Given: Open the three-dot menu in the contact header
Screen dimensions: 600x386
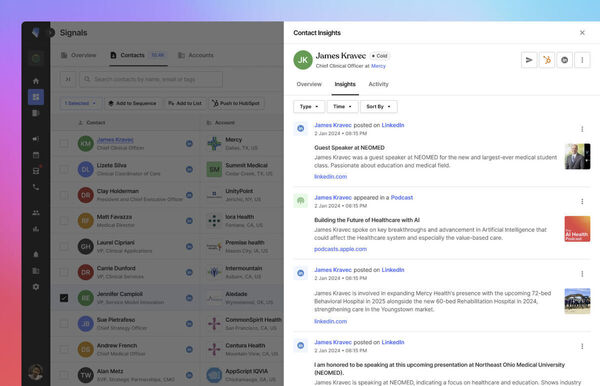Looking at the screenshot, I should (x=582, y=60).
